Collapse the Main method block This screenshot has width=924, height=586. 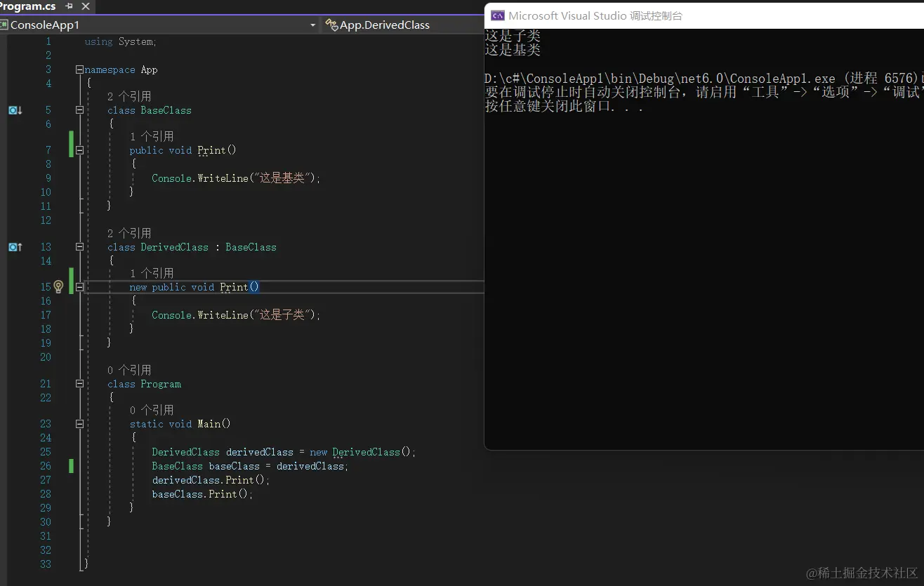tap(79, 424)
